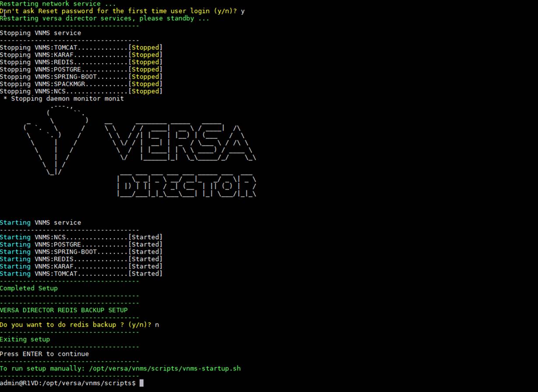Click the 'Stopping VNMS:KARAF' status line
This screenshot has width=538, height=392.
click(81, 55)
